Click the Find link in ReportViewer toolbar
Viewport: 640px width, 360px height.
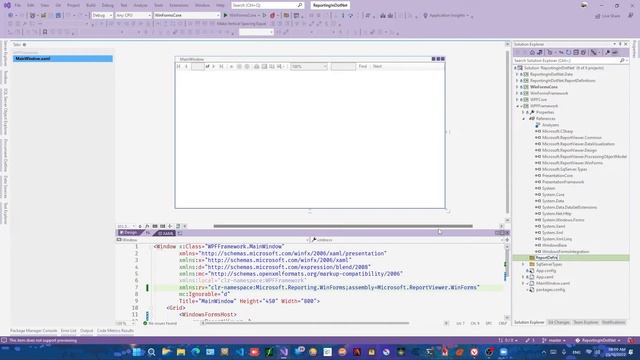pyautogui.click(x=362, y=66)
